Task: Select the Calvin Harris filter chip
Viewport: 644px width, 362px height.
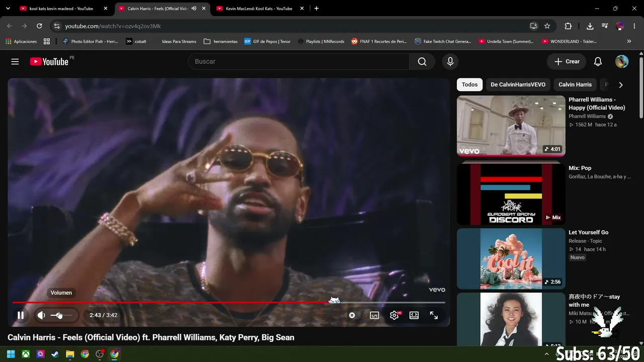Action: [x=575, y=84]
